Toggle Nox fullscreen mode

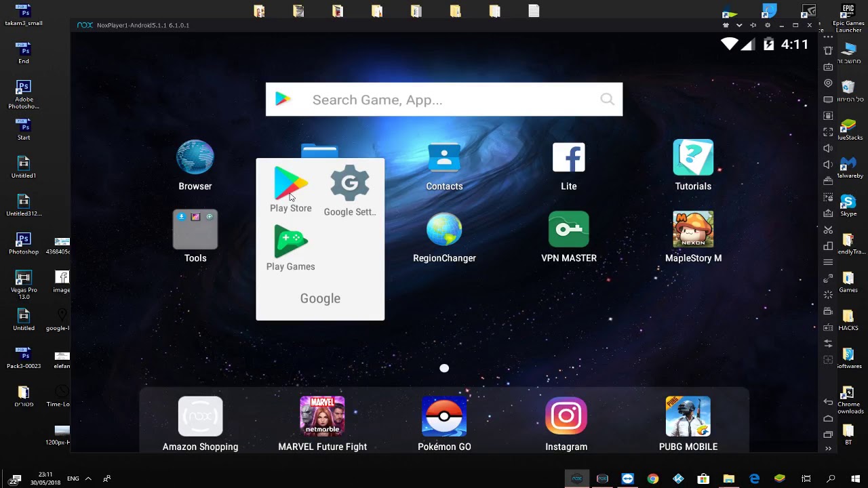pos(828,132)
